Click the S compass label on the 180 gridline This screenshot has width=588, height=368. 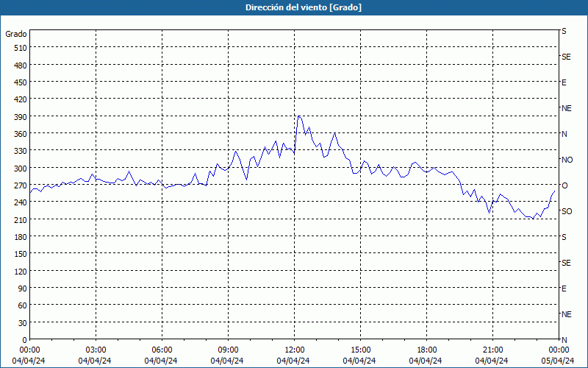[x=564, y=237]
